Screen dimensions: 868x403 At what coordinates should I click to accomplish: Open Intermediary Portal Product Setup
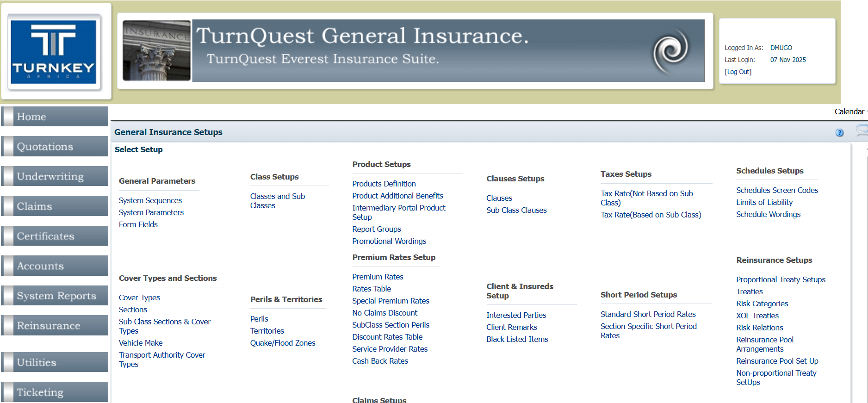(399, 212)
